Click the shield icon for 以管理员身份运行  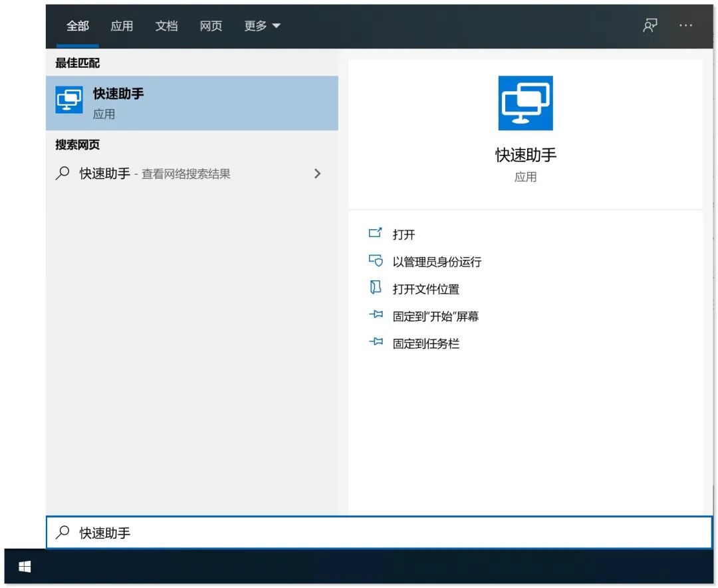coord(376,261)
